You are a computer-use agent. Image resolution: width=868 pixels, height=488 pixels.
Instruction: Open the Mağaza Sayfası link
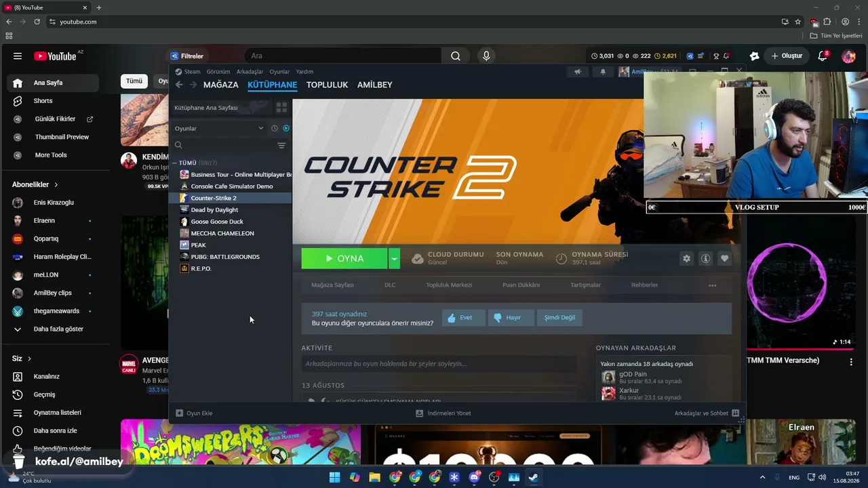click(332, 285)
